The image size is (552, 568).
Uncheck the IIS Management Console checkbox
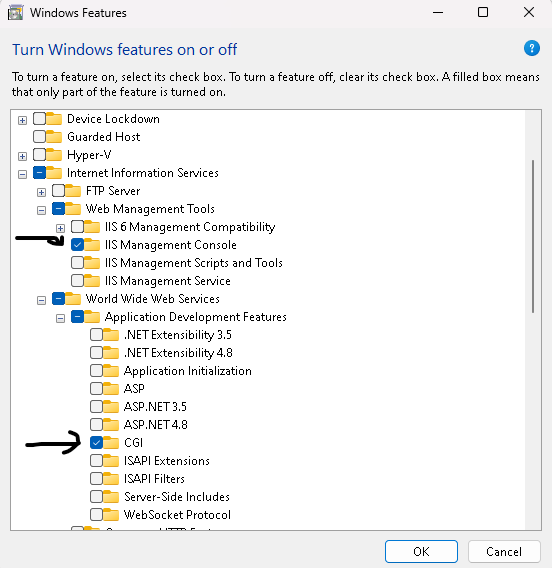tap(77, 245)
